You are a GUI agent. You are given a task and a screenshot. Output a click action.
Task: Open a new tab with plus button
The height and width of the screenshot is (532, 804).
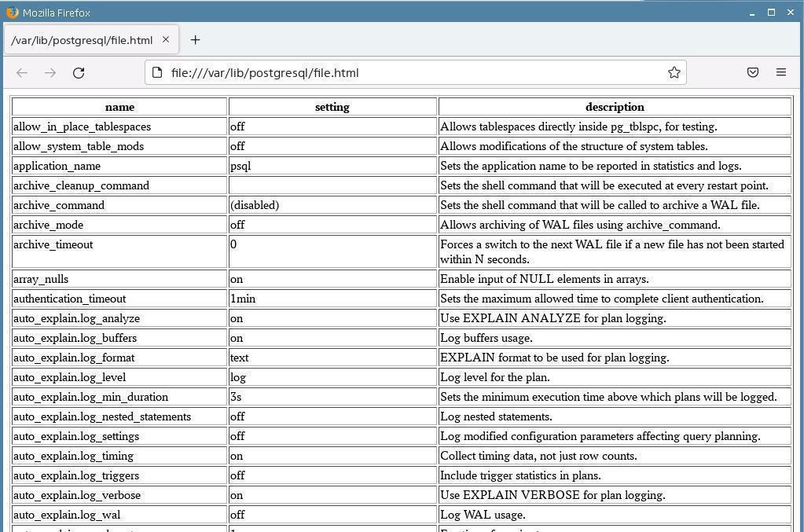[x=195, y=40]
